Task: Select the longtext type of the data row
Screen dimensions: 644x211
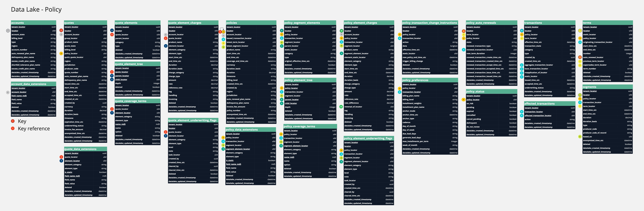Action: tap(454, 46)
